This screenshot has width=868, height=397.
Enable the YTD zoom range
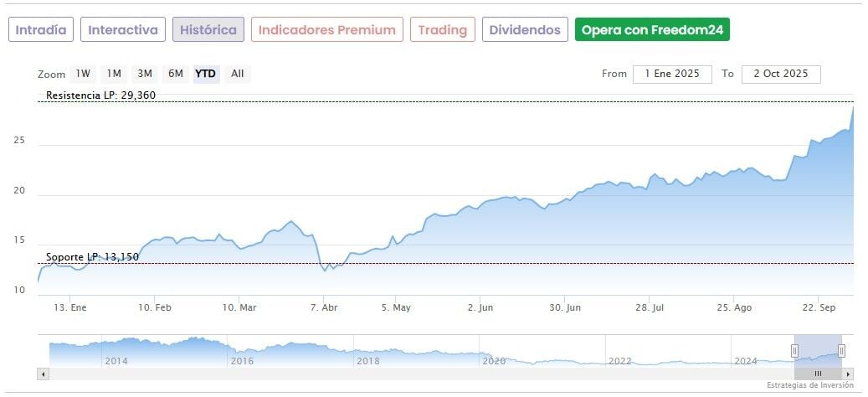point(205,74)
